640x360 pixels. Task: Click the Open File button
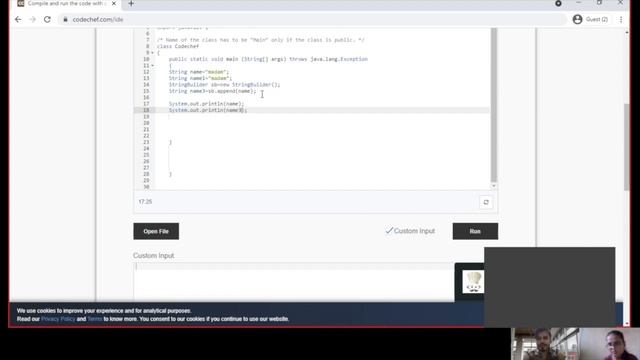[156, 231]
